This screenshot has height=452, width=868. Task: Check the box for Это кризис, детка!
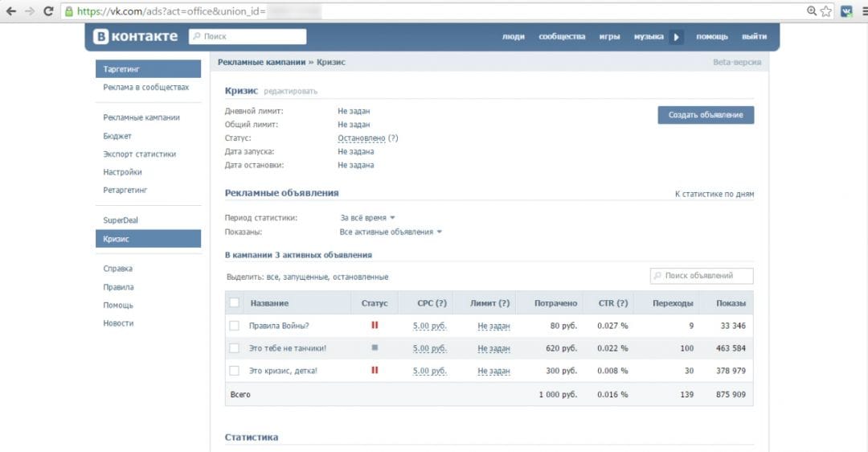(234, 371)
